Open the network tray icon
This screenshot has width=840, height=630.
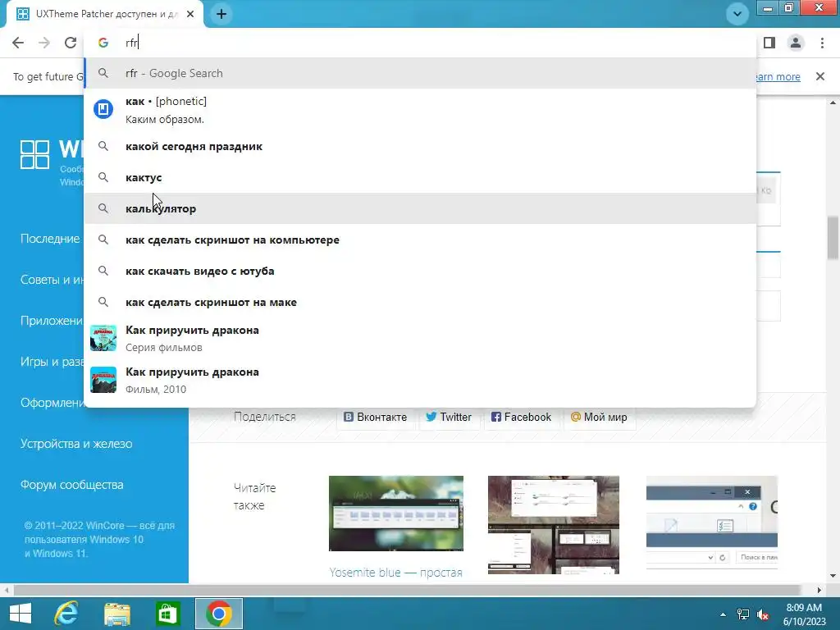[x=742, y=614]
